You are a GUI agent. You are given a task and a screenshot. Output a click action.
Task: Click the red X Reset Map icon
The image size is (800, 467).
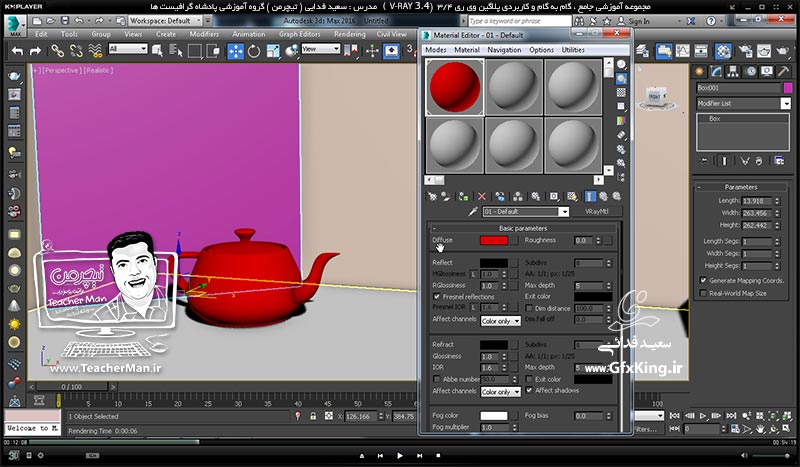click(482, 196)
